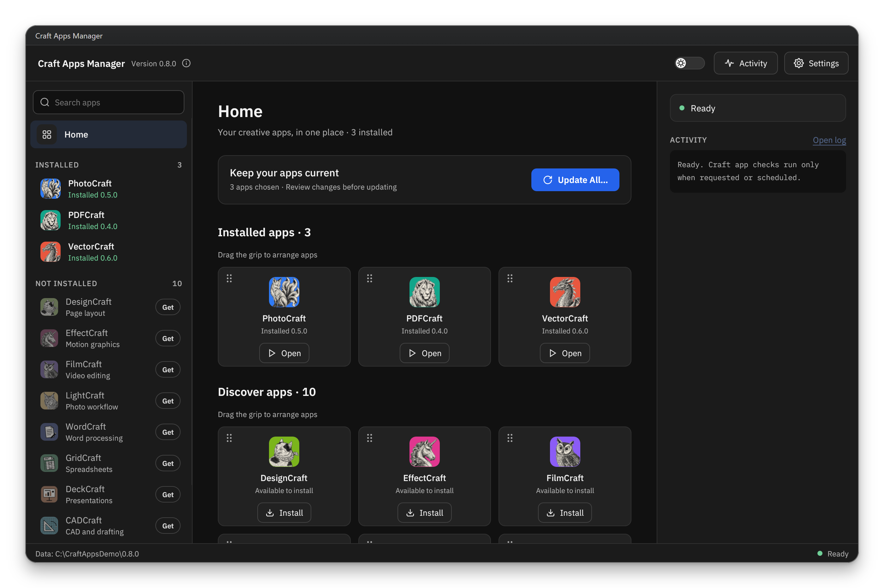The image size is (884, 588).
Task: Get DesignCraft from the sidebar
Action: (x=168, y=307)
